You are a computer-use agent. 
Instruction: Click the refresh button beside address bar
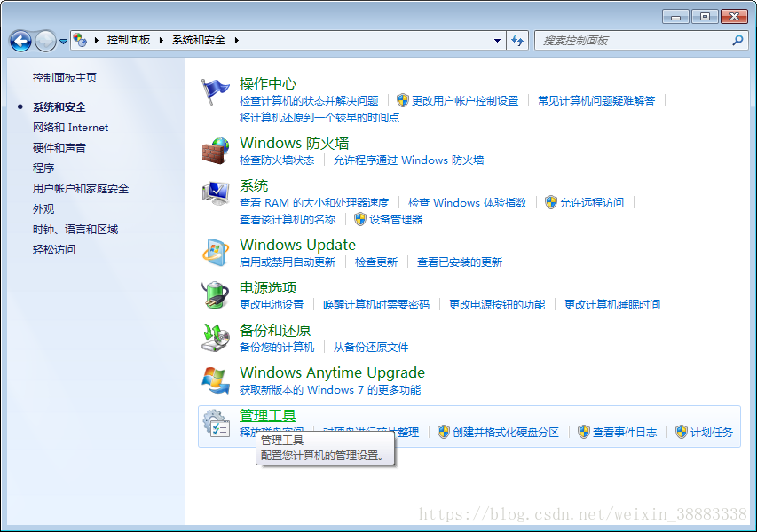click(x=517, y=41)
